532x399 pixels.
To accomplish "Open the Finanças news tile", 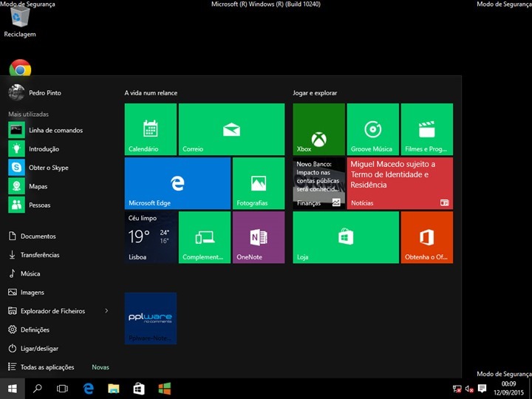I will 318,183.
